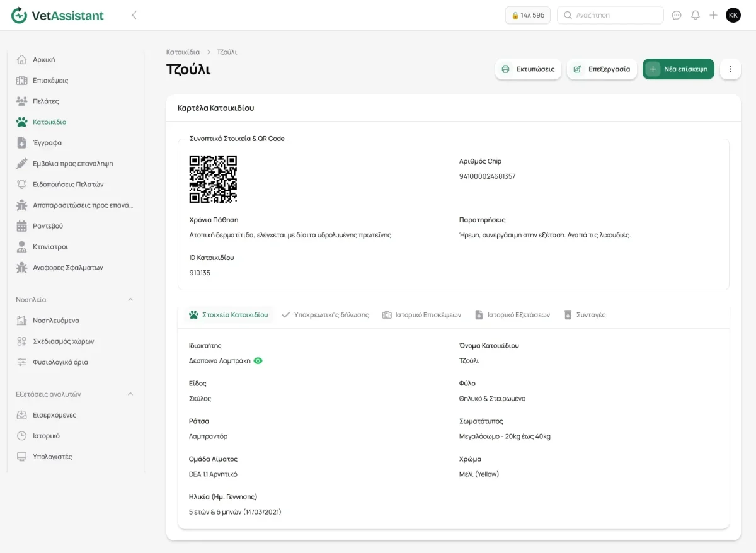
Task: Open the chat messages icon
Action: [x=677, y=15]
